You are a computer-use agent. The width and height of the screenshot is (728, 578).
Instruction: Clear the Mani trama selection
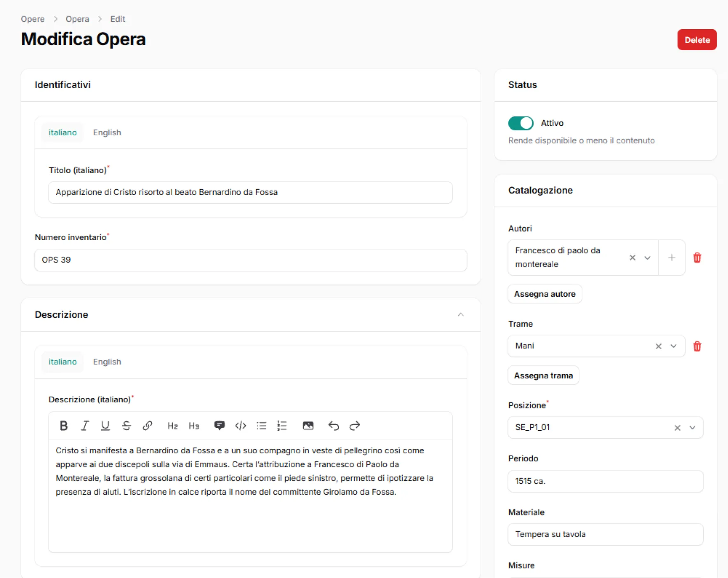(659, 346)
